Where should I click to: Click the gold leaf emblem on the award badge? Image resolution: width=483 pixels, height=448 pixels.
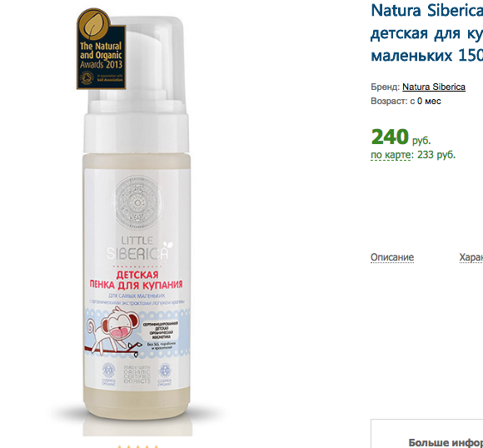pos(92,24)
